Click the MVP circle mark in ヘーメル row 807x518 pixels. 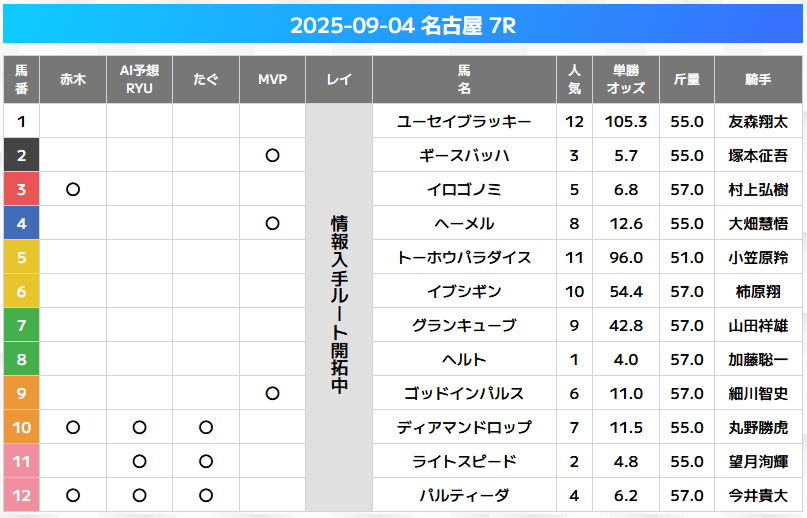pyautogui.click(x=272, y=224)
